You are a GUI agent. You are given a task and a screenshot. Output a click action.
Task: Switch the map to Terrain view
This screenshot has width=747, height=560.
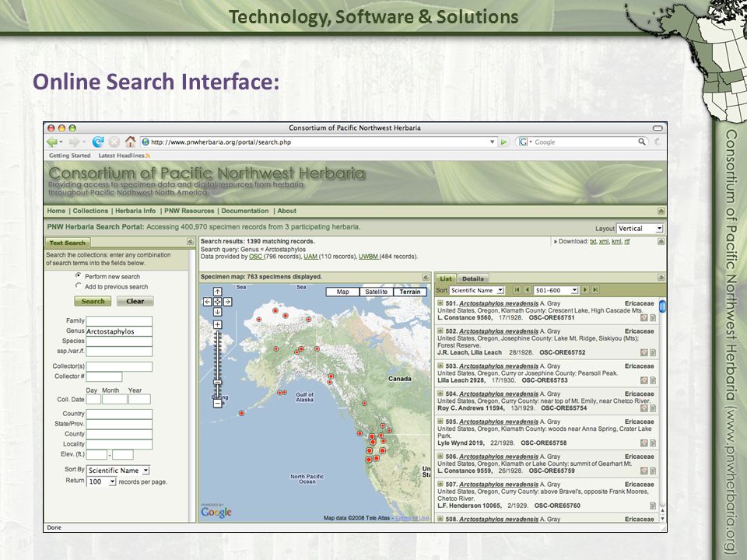410,292
